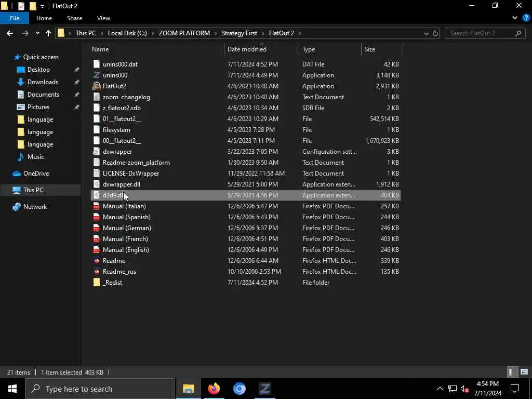Open the File menu
The width and height of the screenshot is (532, 399).
click(15, 18)
